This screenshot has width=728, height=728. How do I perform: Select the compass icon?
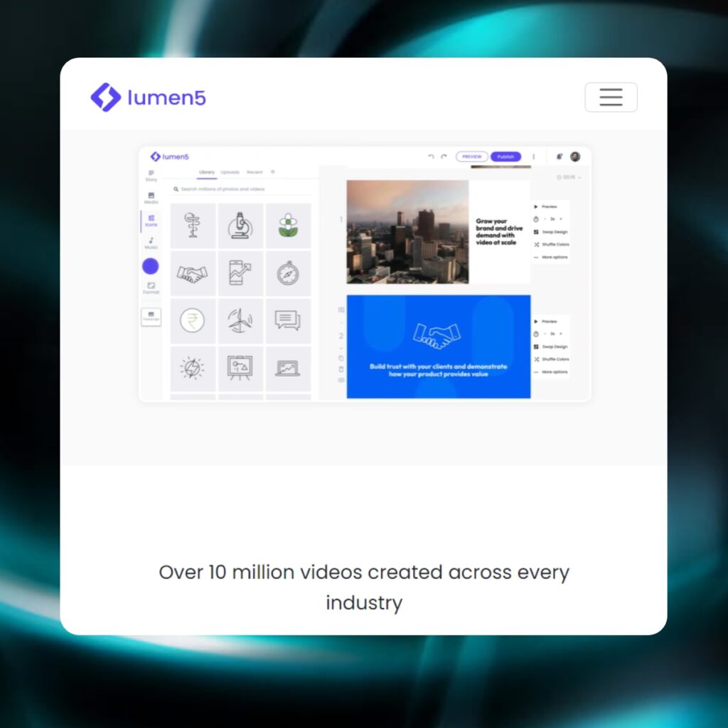(x=288, y=274)
